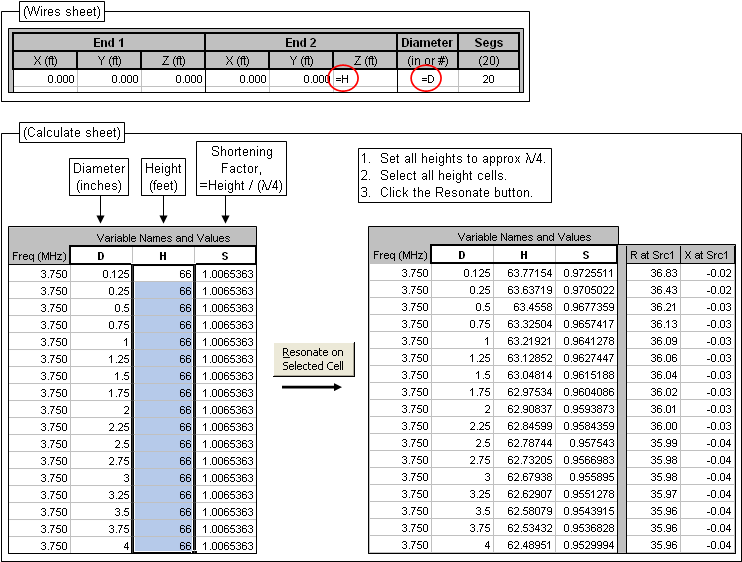Click the X at Src1 column header
Screen dimensions: 742x562
(708, 255)
